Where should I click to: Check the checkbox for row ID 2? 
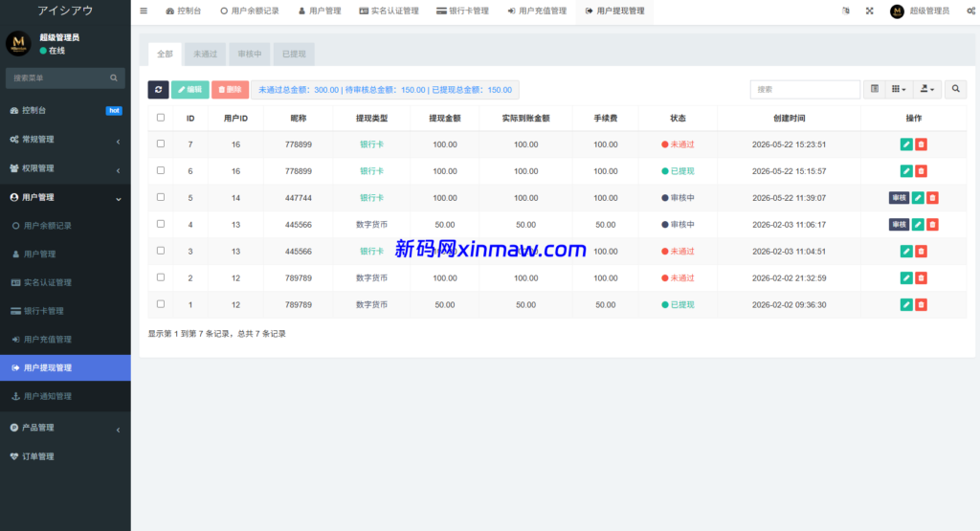click(x=161, y=277)
